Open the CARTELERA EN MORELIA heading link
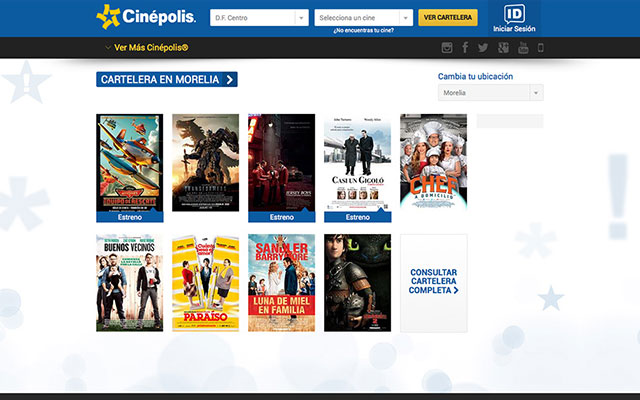This screenshot has height=400, width=640. (167, 79)
